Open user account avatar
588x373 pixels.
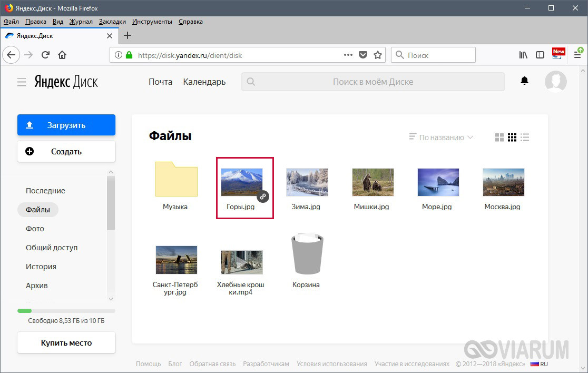(x=555, y=81)
